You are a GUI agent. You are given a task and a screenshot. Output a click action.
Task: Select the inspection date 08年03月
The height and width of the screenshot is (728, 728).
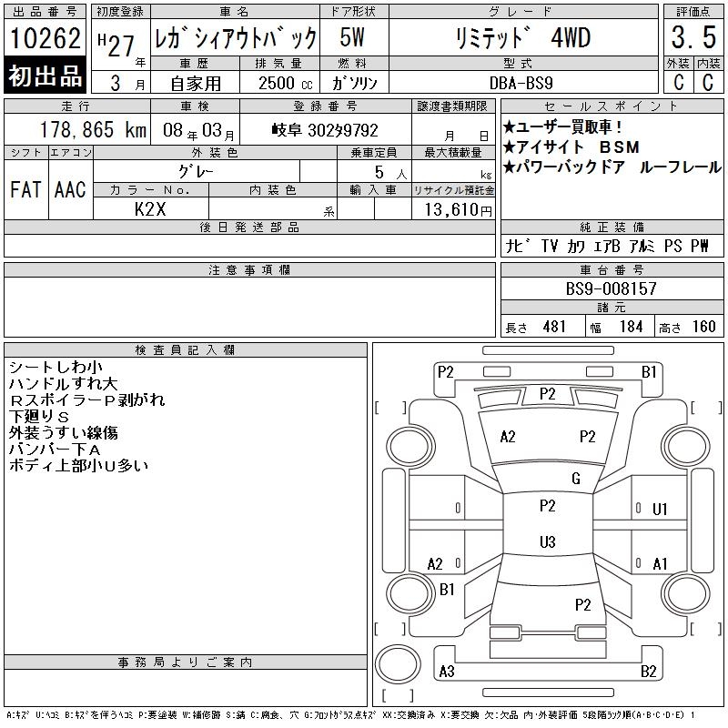(198, 131)
